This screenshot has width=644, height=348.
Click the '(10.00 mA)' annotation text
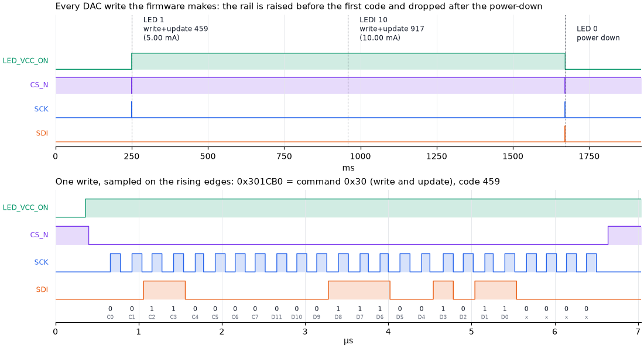pos(380,38)
